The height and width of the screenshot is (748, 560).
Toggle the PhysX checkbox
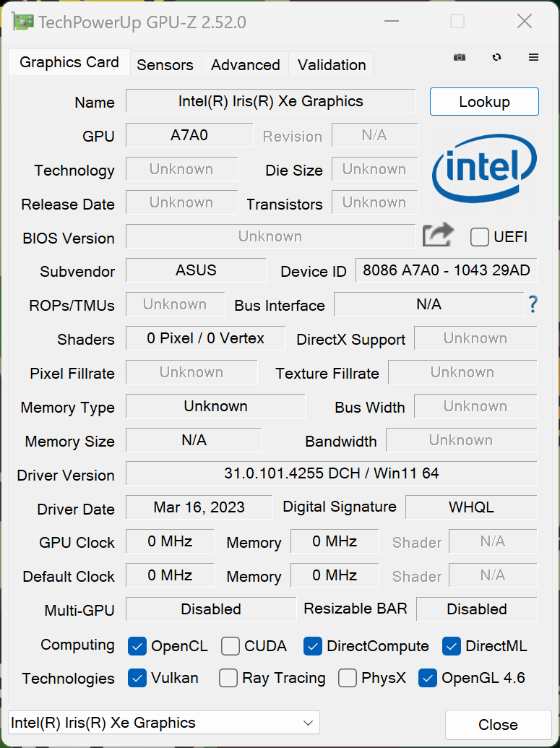(348, 678)
